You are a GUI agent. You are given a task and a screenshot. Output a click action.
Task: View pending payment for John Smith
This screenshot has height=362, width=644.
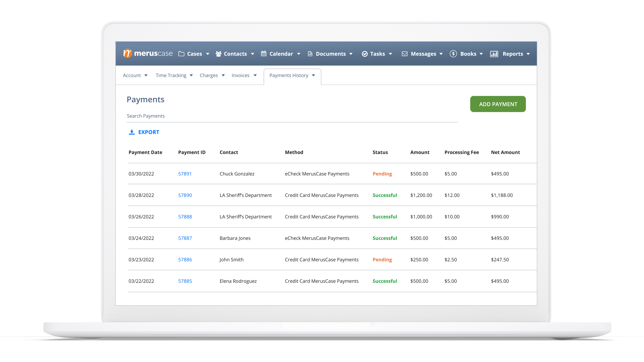click(185, 260)
